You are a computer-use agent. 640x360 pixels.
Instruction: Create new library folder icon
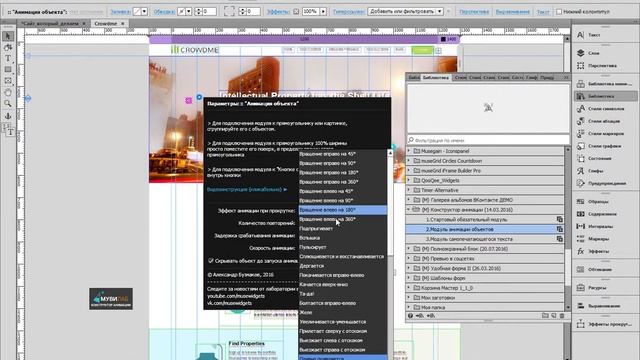545,316
